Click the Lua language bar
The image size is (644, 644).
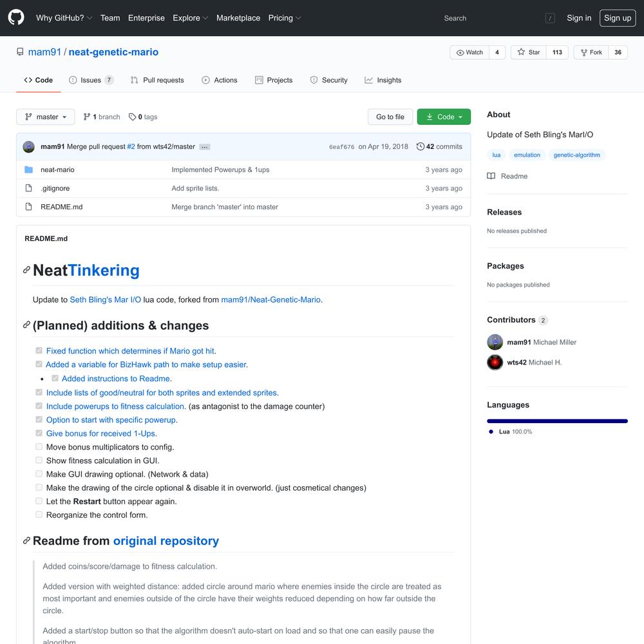click(x=557, y=421)
